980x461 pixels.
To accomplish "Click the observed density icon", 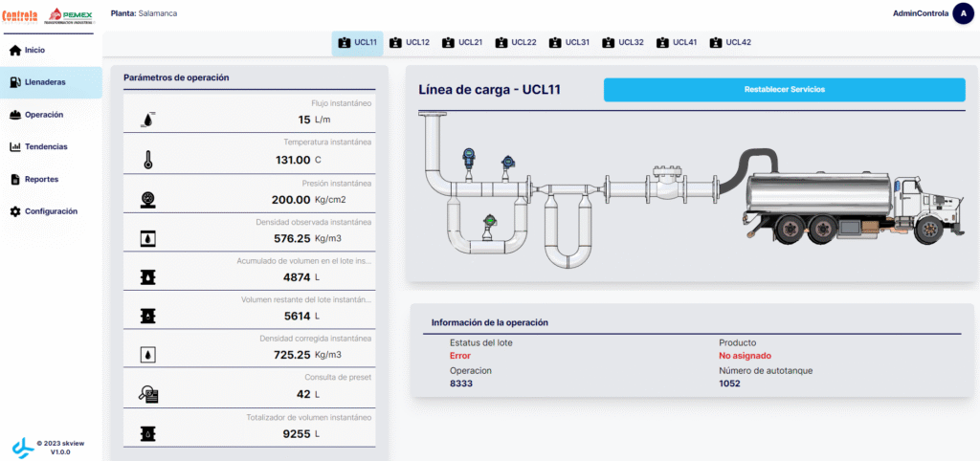I will 148,238.
